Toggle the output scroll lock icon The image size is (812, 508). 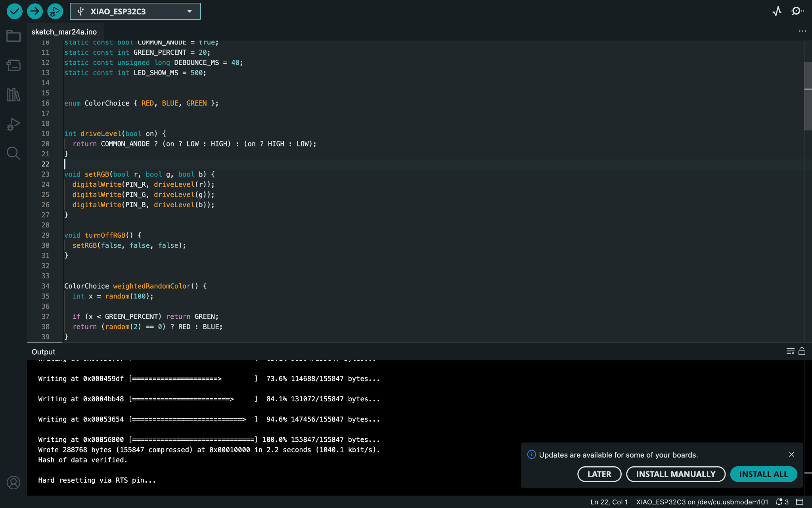pos(802,351)
